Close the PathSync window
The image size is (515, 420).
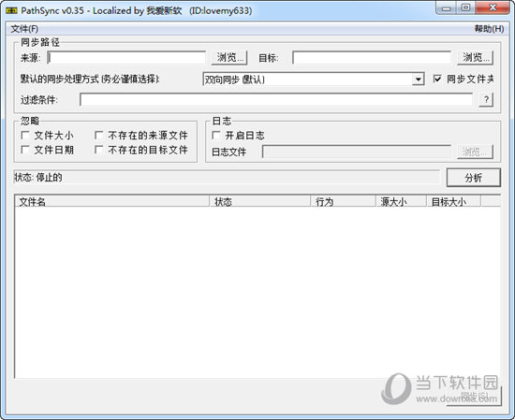[x=493, y=8]
